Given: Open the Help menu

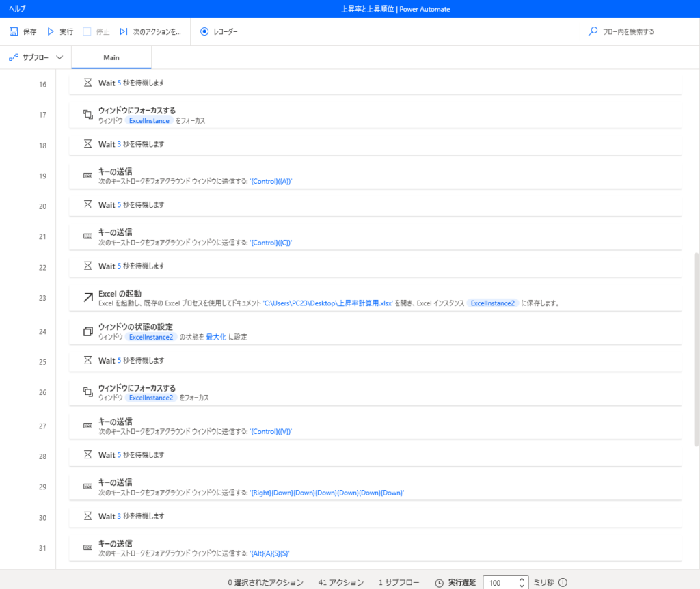Looking at the screenshot, I should click(x=17, y=9).
